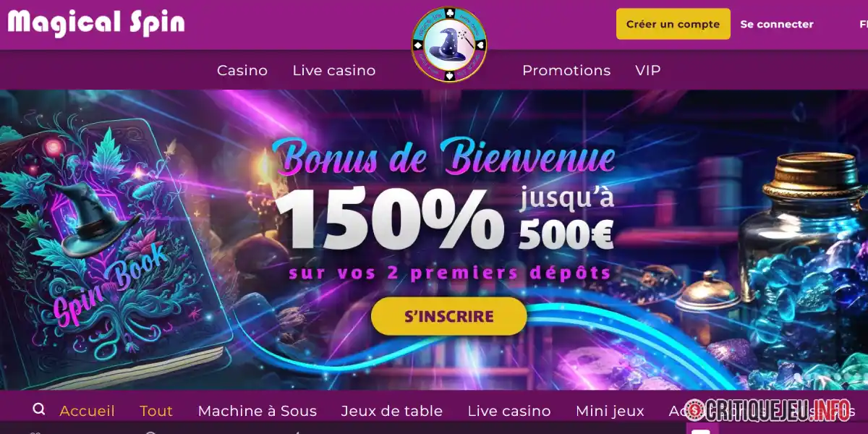This screenshot has height=434, width=868.
Task: Click the S'INSCRIRE button on banner
Action: (449, 316)
